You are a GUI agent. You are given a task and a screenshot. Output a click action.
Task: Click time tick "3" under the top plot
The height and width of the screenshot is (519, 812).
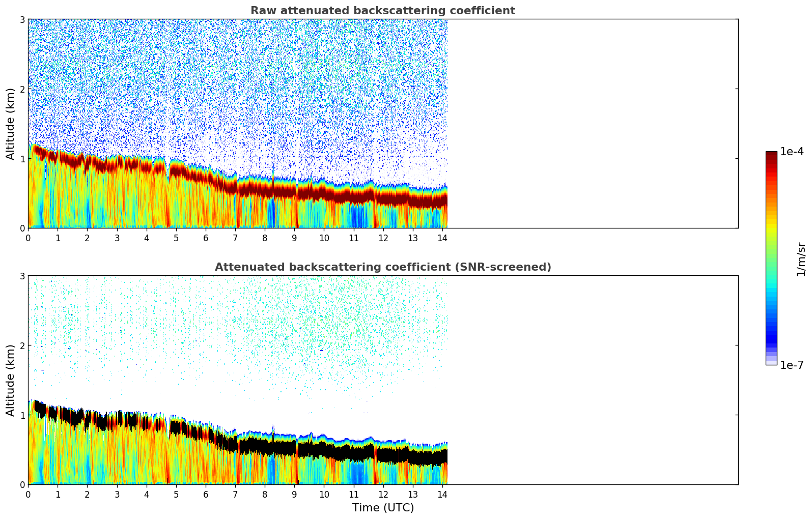pyautogui.click(x=117, y=238)
